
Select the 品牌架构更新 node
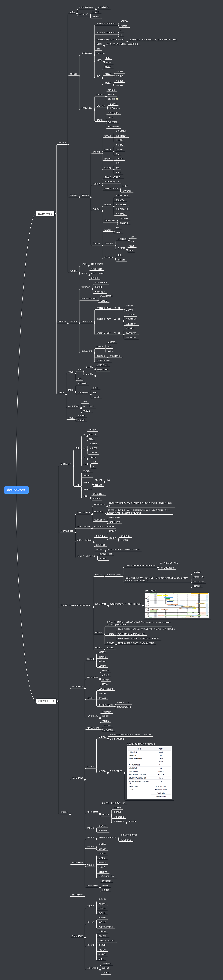click(x=103, y=8)
